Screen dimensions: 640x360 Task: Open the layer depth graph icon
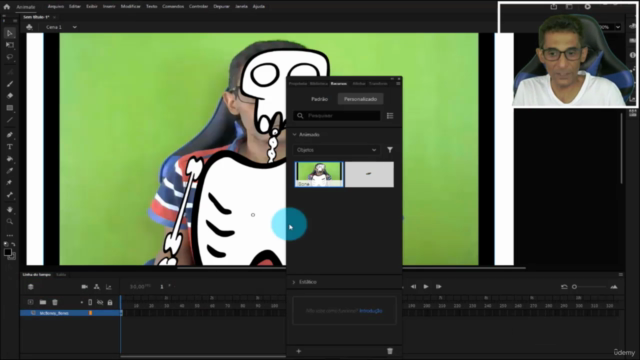[109, 287]
